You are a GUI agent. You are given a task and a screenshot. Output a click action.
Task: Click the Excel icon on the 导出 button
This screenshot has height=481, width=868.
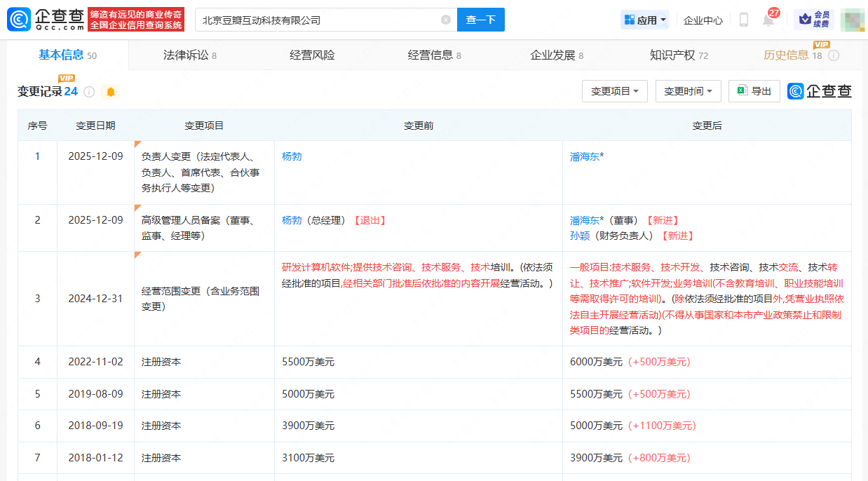click(x=741, y=91)
